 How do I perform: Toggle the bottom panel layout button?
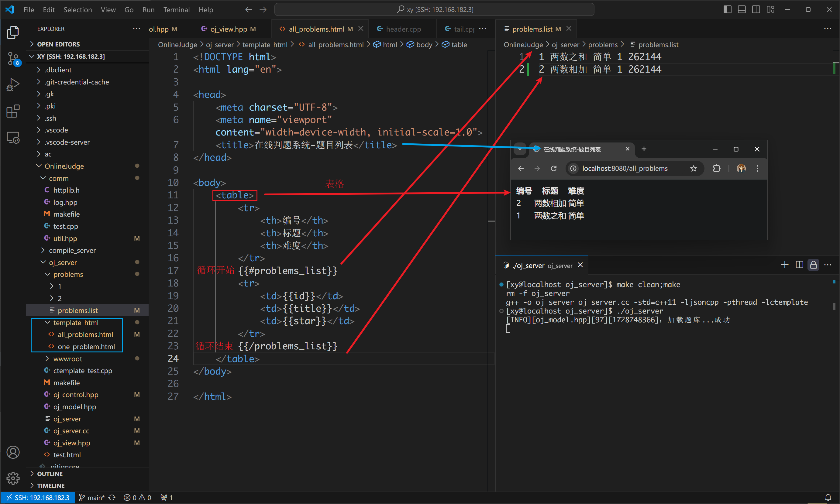742,9
